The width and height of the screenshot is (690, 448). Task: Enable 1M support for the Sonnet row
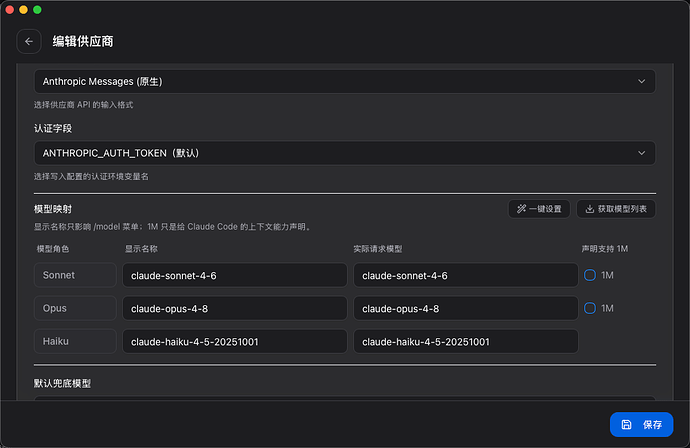[590, 275]
